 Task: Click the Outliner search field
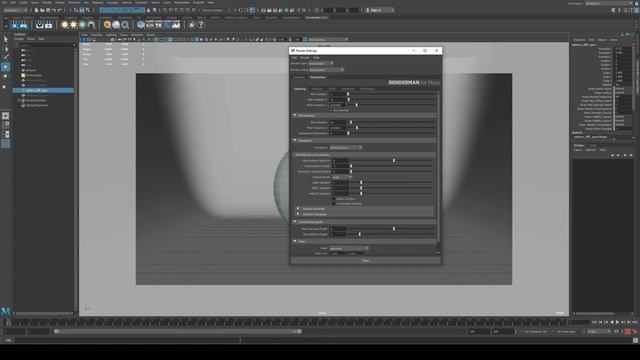45,45
